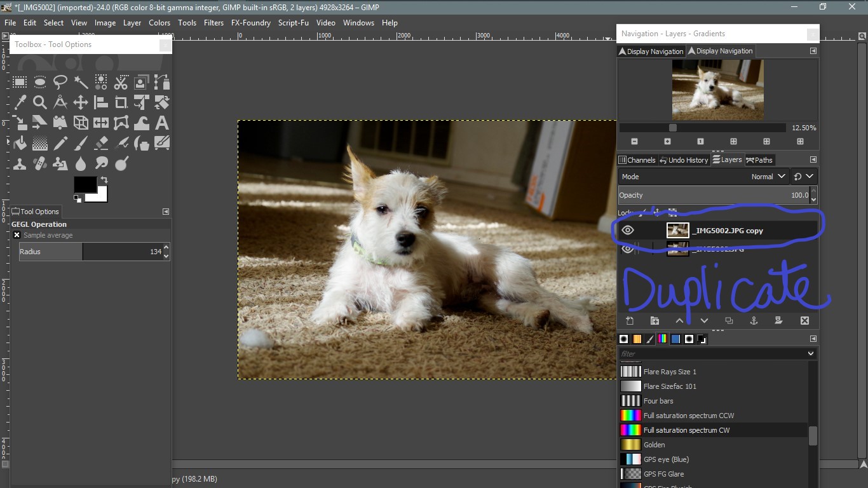Open the layer mode group switcher dropdown
Screen dimensions: 868x488
click(x=804, y=177)
